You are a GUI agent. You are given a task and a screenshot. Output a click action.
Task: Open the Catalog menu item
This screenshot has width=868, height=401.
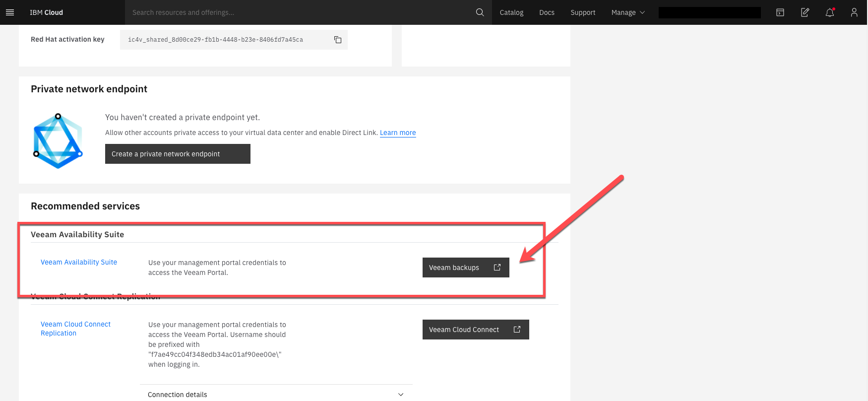click(x=511, y=12)
